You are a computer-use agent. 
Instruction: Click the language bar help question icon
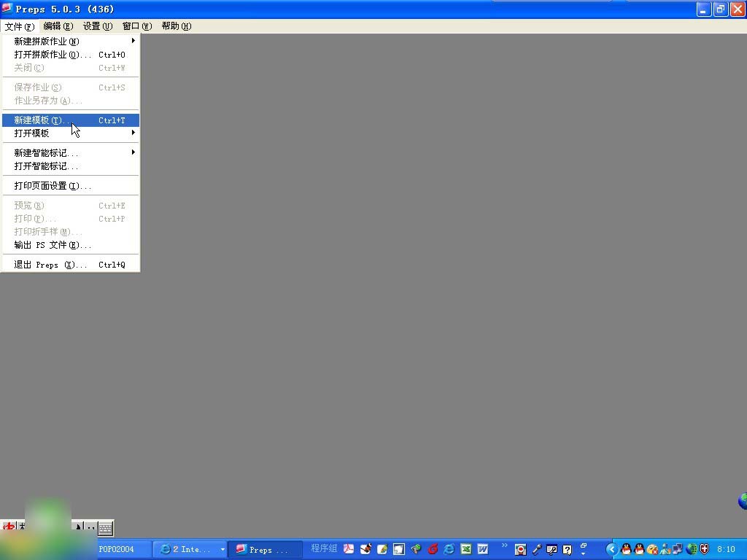click(x=567, y=550)
